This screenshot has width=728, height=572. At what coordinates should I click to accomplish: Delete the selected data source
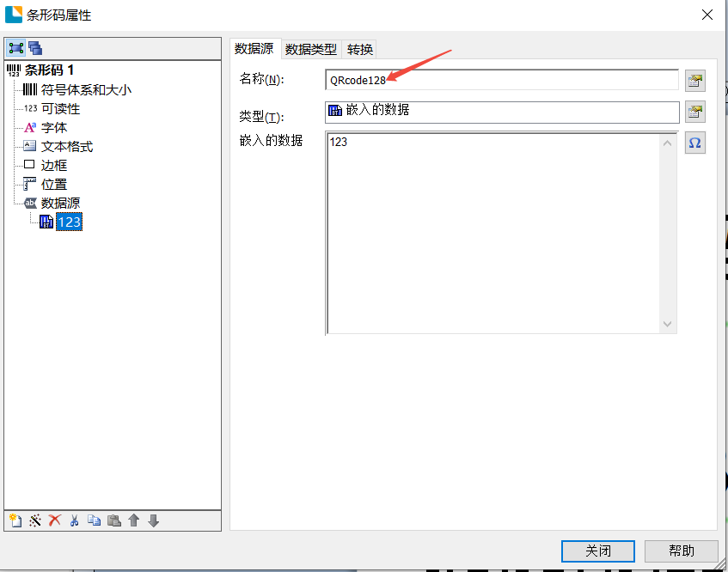(x=55, y=520)
